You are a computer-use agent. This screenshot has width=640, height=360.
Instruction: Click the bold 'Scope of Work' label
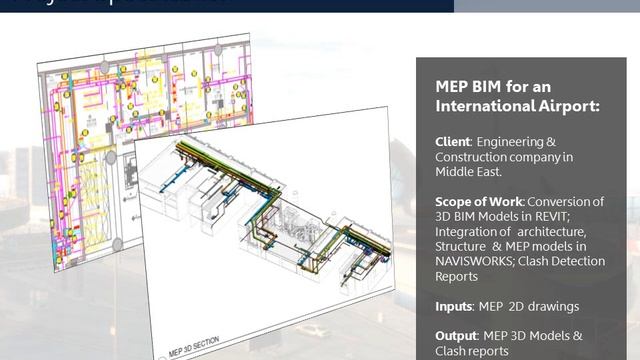(479, 202)
